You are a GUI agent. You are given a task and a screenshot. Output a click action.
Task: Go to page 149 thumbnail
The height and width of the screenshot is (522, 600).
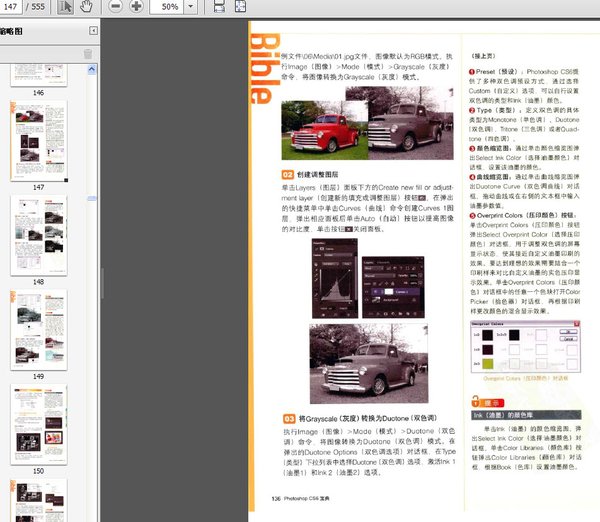(38, 329)
